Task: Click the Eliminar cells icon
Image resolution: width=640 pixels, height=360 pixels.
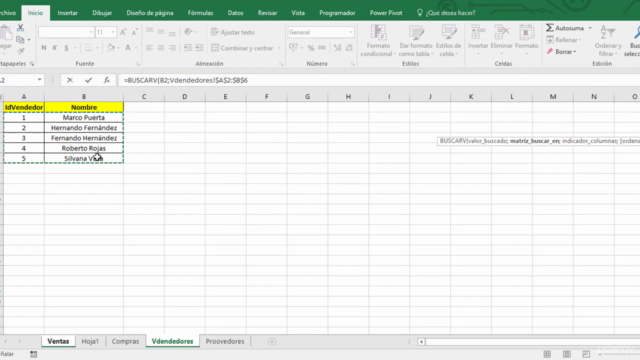Action: pyautogui.click(x=502, y=32)
